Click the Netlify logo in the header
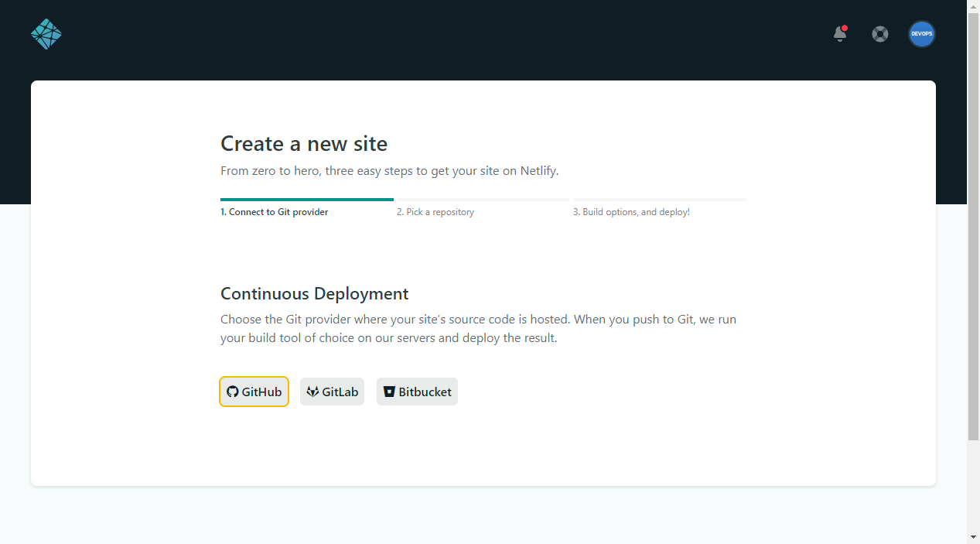980x544 pixels. click(x=46, y=34)
